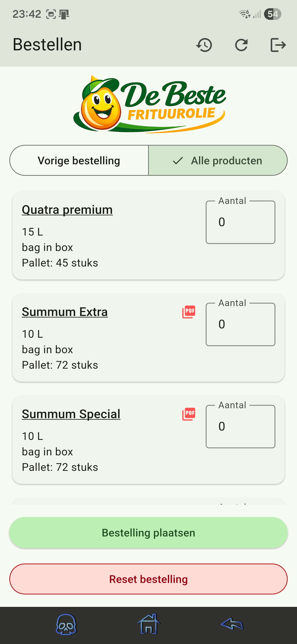Tap the De Beste Frituurolie logo

tap(149, 104)
